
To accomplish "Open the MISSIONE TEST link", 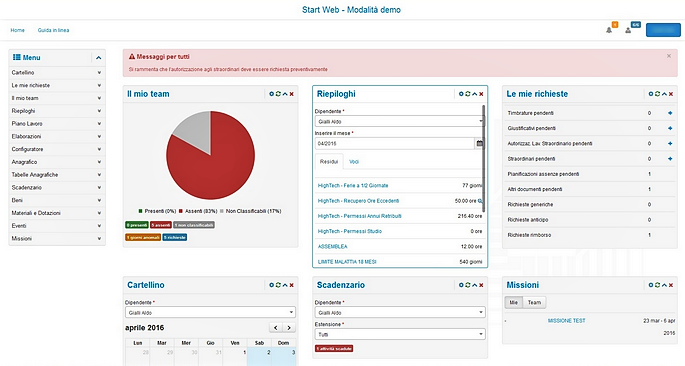I will (x=566, y=321).
